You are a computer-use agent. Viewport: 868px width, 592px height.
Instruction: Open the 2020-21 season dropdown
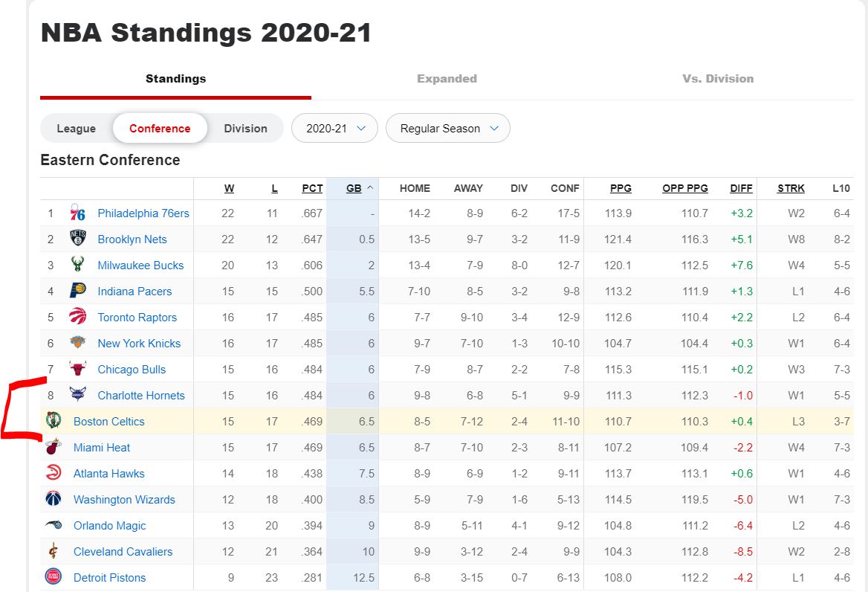(x=335, y=129)
